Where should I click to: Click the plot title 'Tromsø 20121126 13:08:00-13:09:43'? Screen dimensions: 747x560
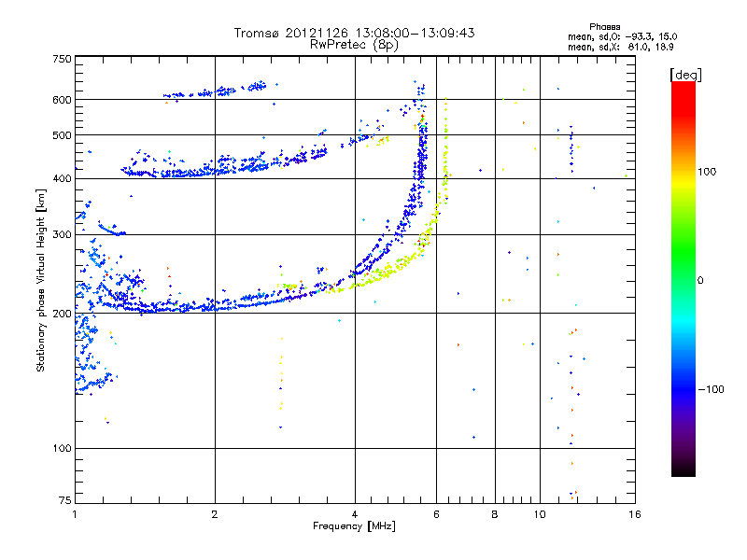(354, 33)
